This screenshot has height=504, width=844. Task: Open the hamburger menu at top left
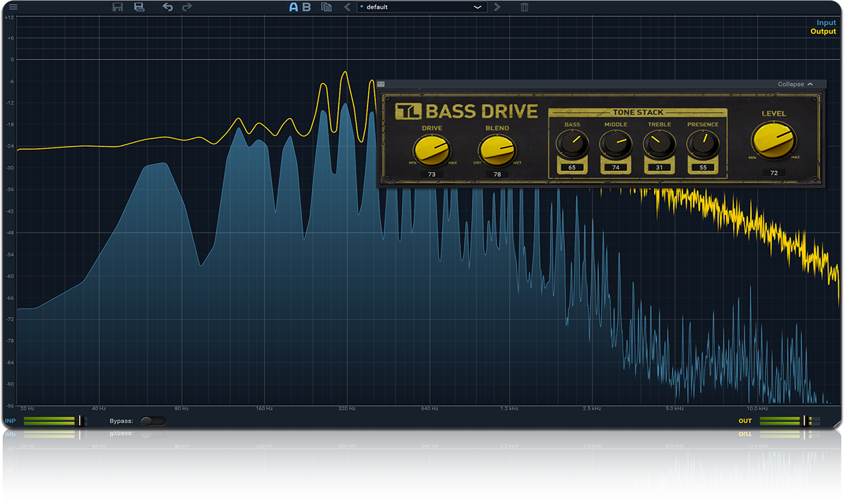14,7
